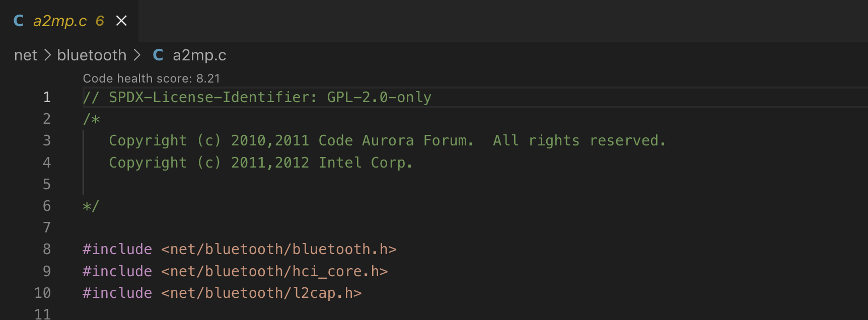Click the hci_core.h include on line 9
Image resolution: width=868 pixels, height=320 pixels.
pos(274,271)
